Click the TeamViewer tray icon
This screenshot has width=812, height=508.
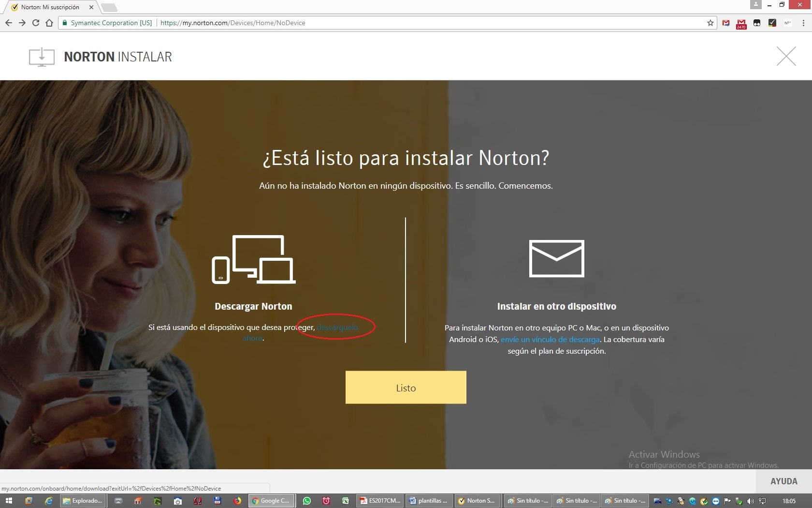pyautogui.click(x=716, y=501)
